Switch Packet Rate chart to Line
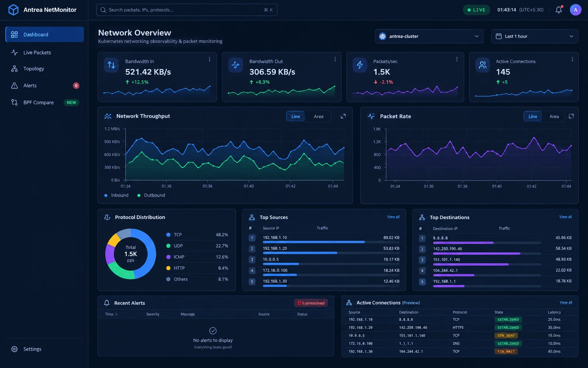Screen dimensions: 588x368 (x=533, y=116)
